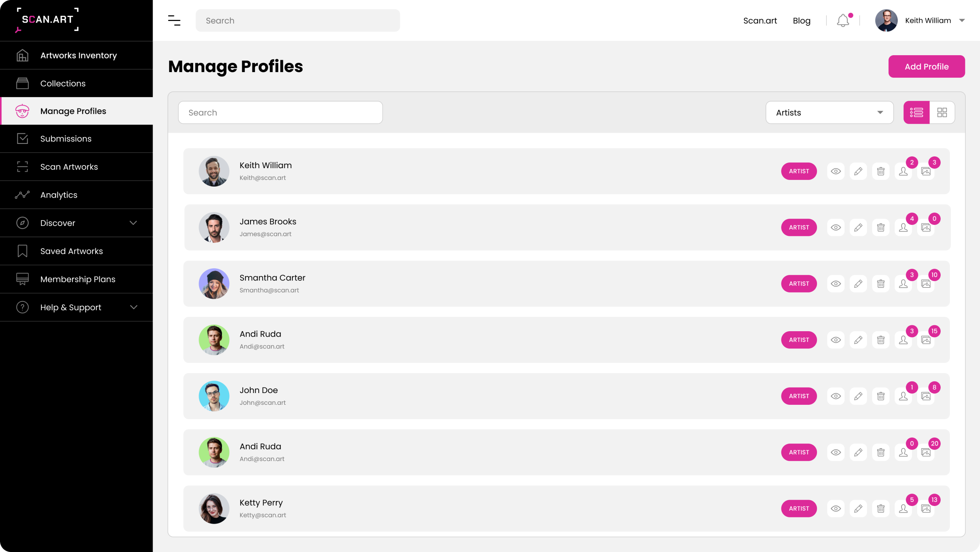The image size is (980, 552).
Task: View Andi Ruda's artworks via the image icon
Action: [926, 340]
